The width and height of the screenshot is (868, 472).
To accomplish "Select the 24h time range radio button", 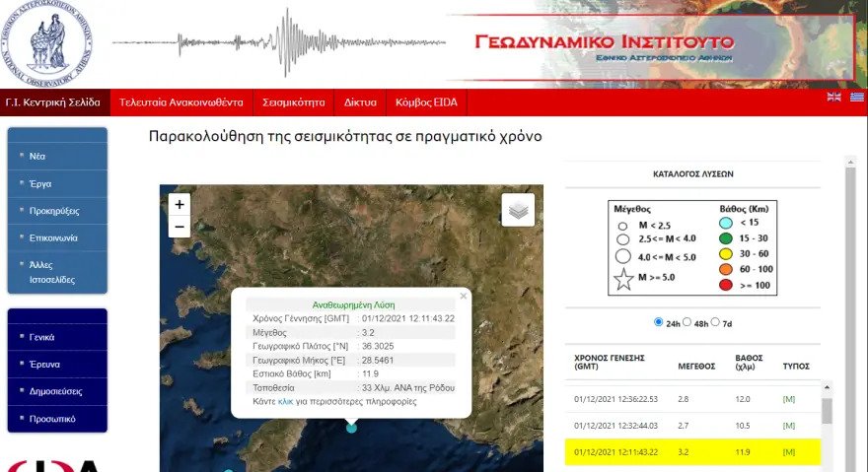I will 659,322.
